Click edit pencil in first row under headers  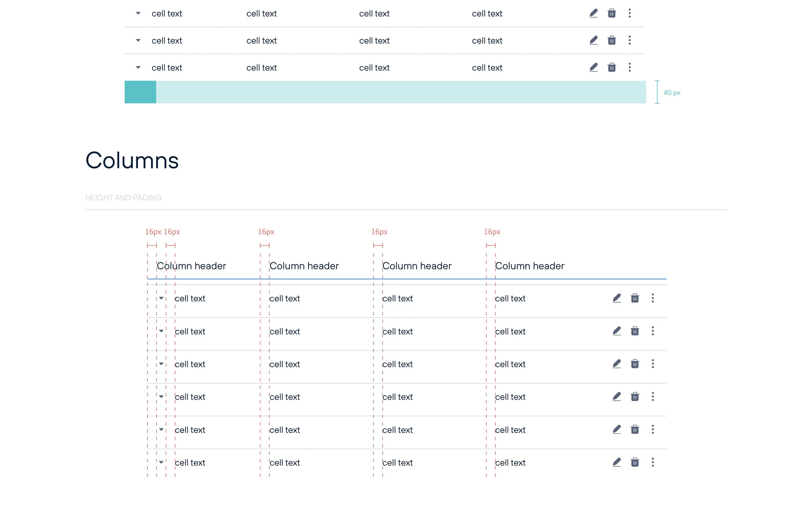tap(616, 298)
